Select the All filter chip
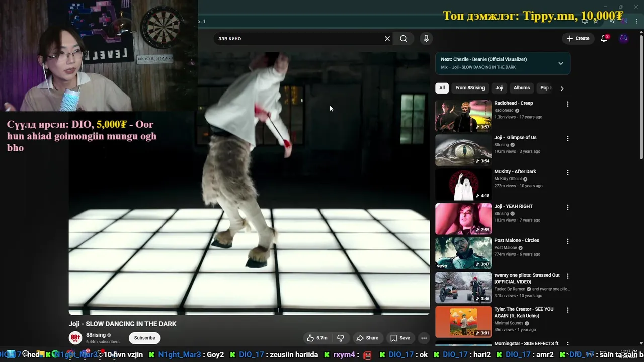This screenshot has height=362, width=644. 442,88
